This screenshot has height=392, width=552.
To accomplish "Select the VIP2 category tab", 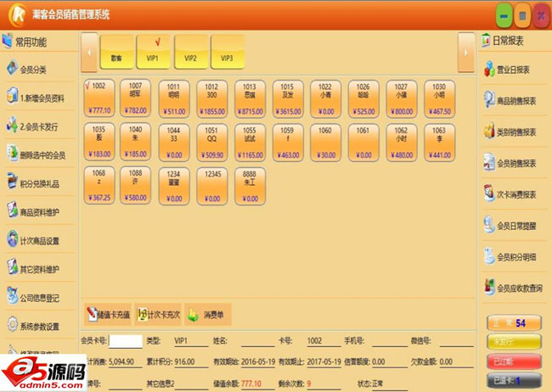I will pyautogui.click(x=190, y=52).
